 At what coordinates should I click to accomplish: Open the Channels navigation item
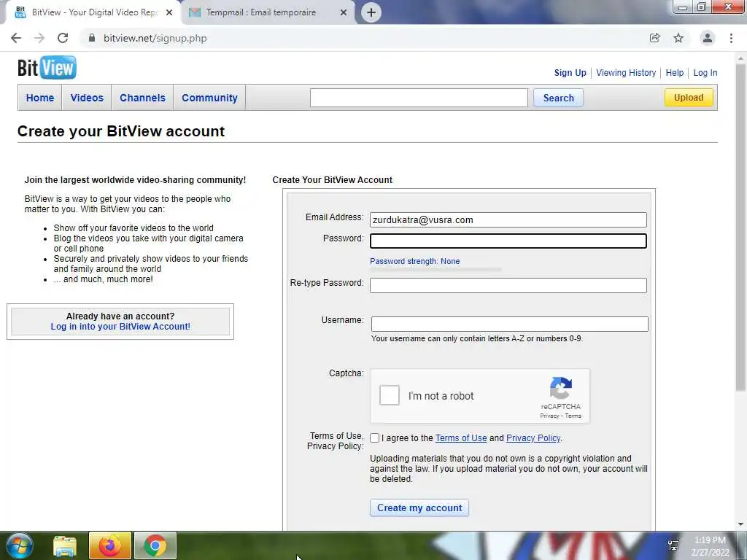click(142, 98)
